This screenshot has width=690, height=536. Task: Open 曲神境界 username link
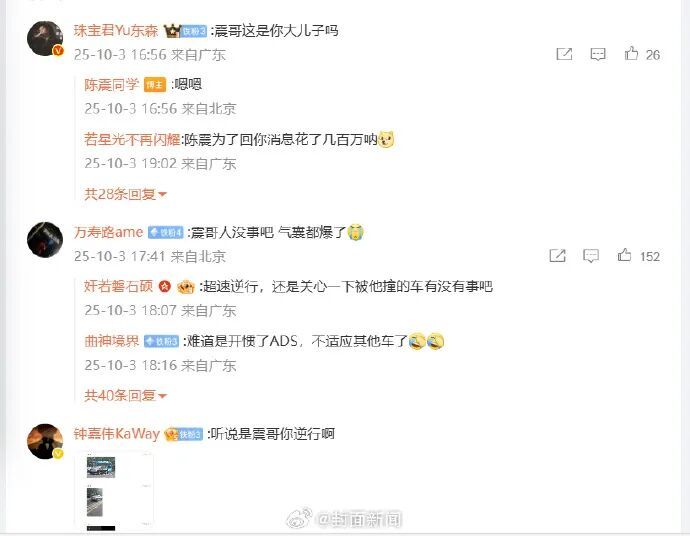(x=112, y=341)
